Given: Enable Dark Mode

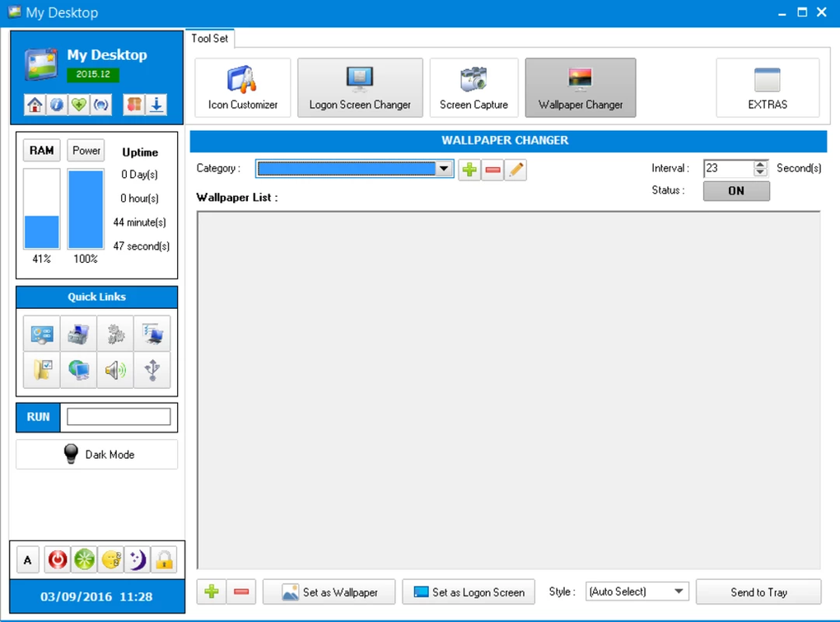Looking at the screenshot, I should 96,454.
